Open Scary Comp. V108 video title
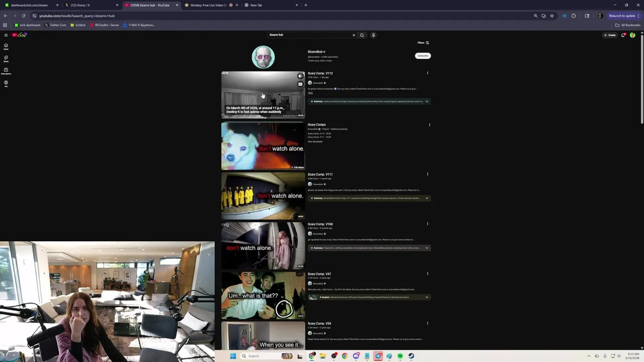The image size is (644, 362). [320, 224]
